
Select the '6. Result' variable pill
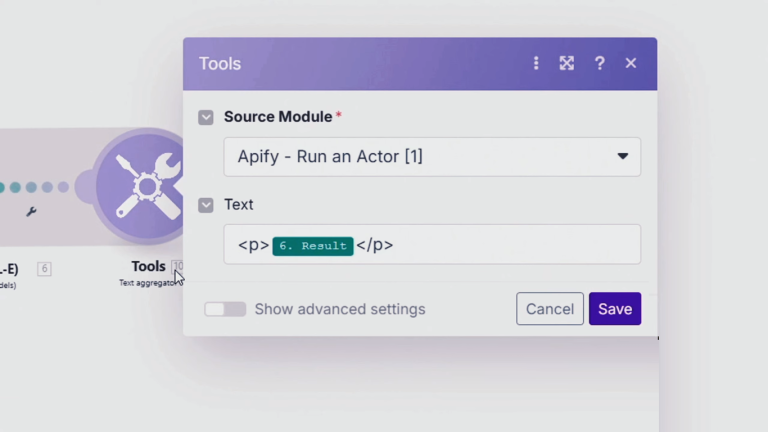coord(313,246)
